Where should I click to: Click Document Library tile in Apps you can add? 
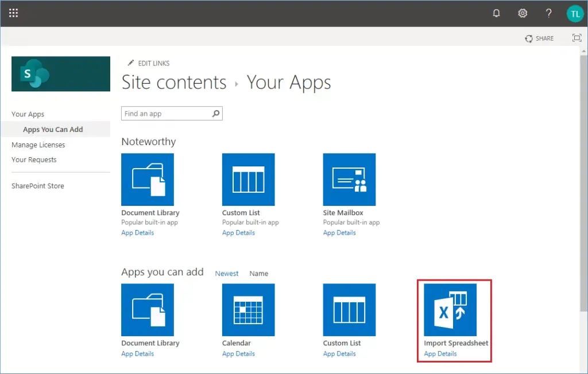[148, 310]
